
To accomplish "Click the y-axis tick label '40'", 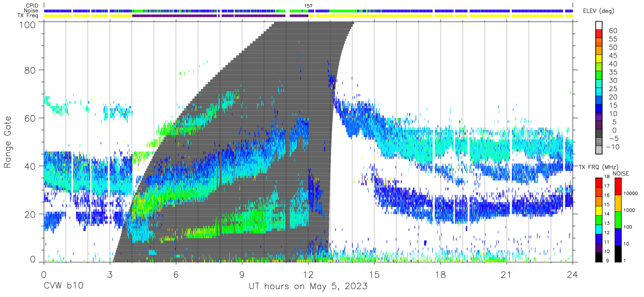I will pos(31,166).
